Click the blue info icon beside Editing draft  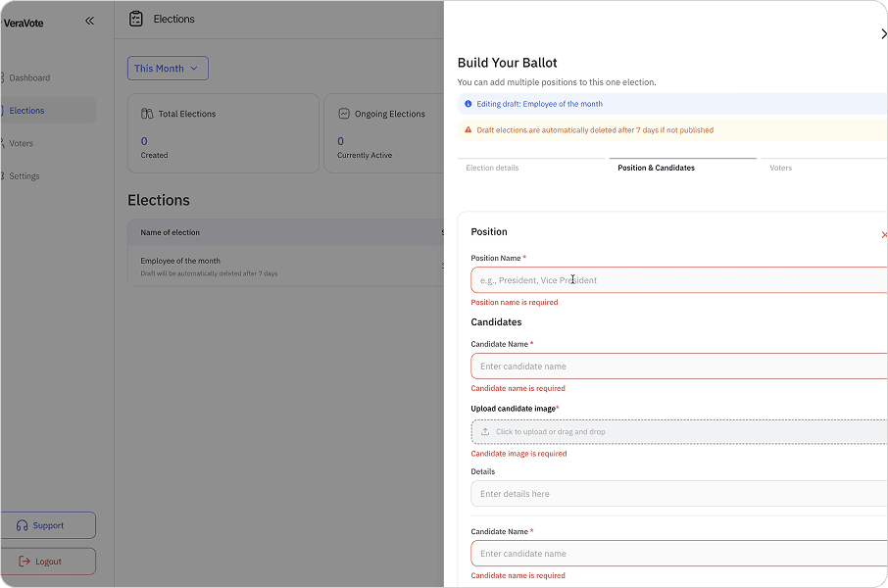(x=469, y=104)
